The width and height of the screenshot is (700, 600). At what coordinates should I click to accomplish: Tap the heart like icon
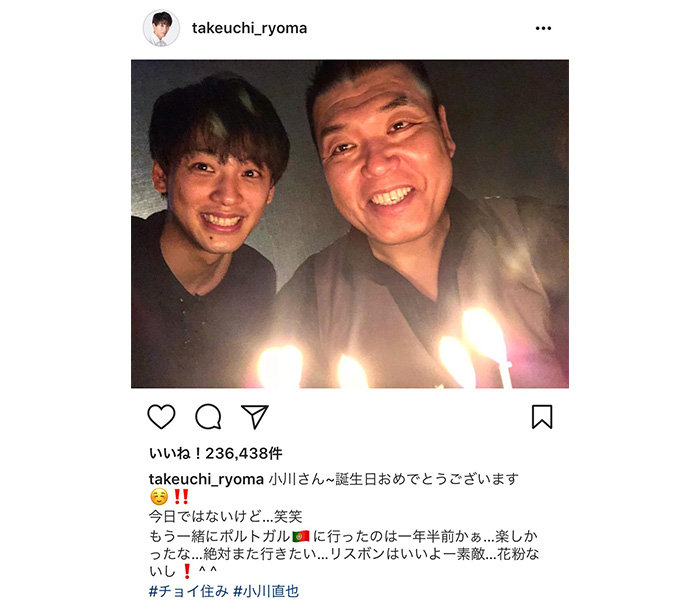coord(161,417)
